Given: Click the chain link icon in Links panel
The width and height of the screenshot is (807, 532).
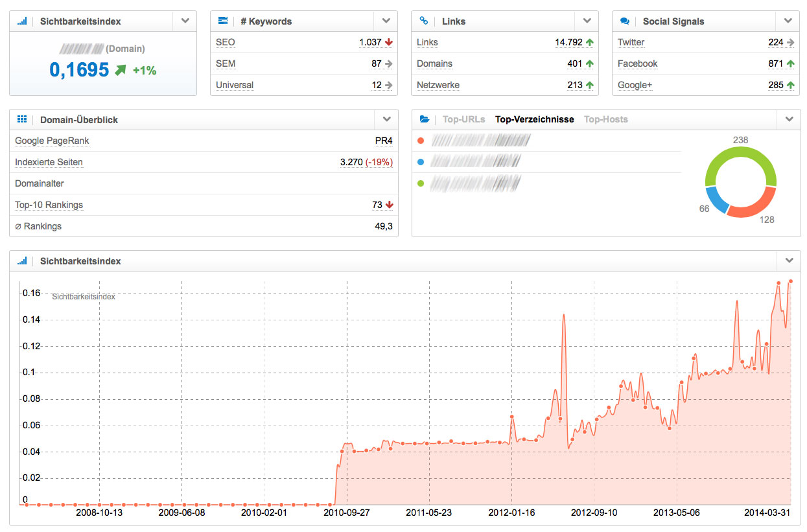Looking at the screenshot, I should click(x=424, y=21).
